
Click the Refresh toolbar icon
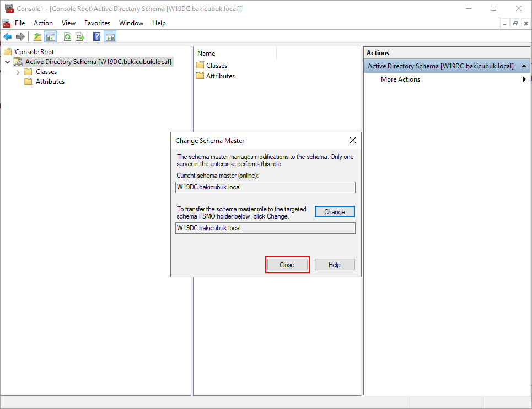click(67, 36)
